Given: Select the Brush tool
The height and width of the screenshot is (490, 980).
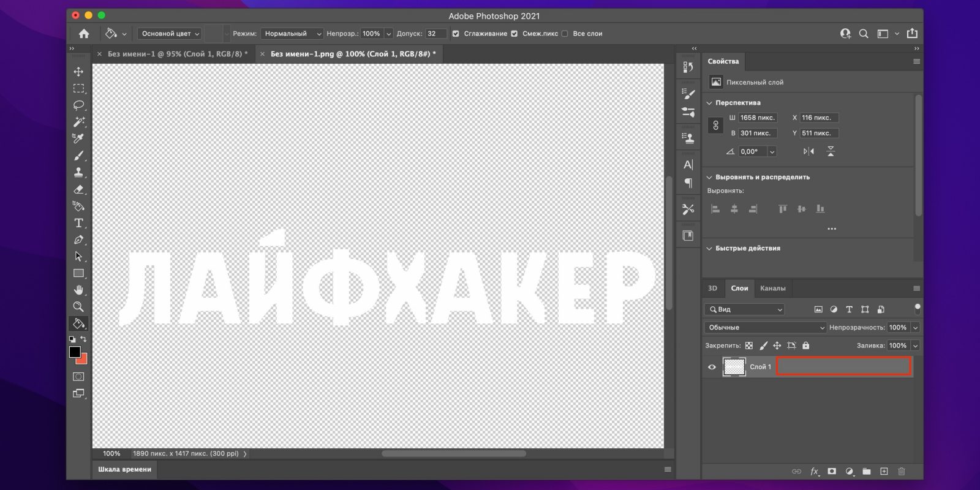Looking at the screenshot, I should [x=78, y=156].
